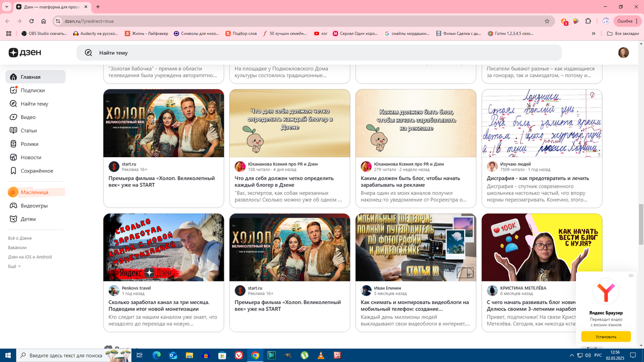Open the browser Extensions puzzle icon
This screenshot has width=644, height=362.
(x=588, y=21)
